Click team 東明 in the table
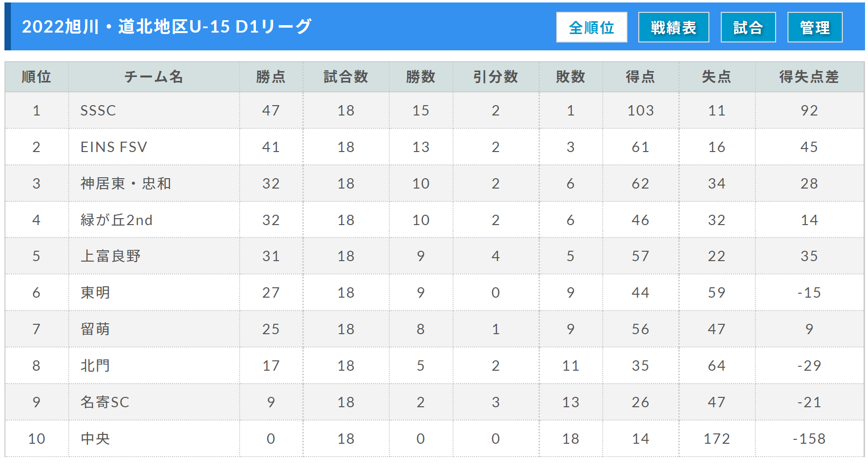The height and width of the screenshot is (464, 868). point(95,293)
